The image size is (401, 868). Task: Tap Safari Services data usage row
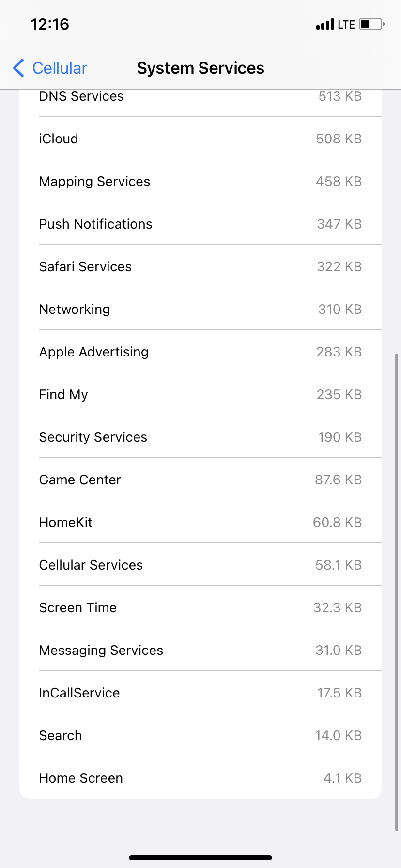(x=200, y=267)
